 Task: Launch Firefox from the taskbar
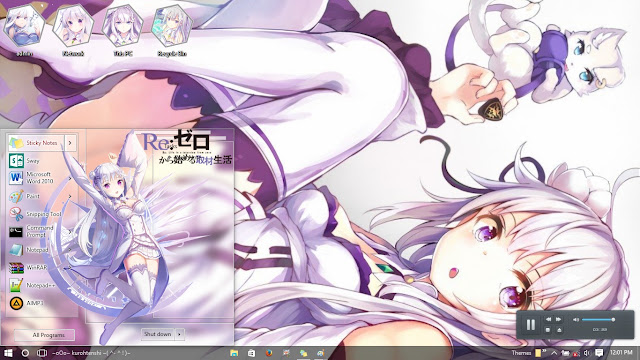[x=269, y=353]
